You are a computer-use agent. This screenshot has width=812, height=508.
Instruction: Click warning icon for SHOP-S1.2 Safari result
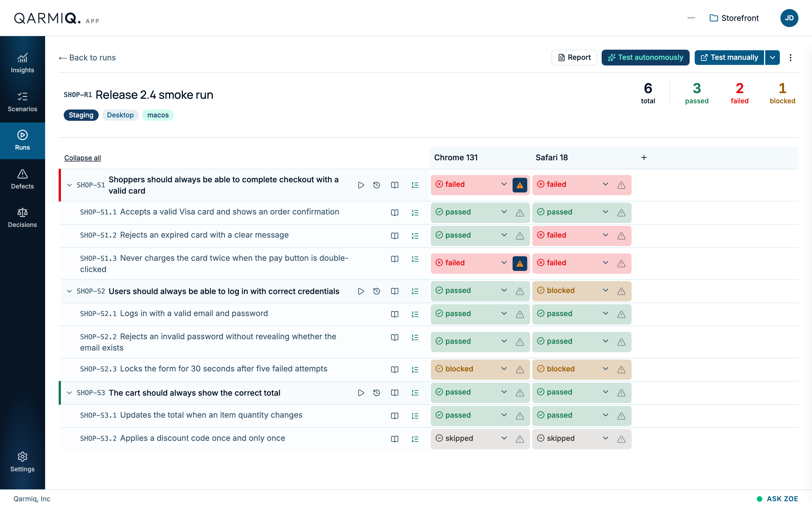click(621, 236)
